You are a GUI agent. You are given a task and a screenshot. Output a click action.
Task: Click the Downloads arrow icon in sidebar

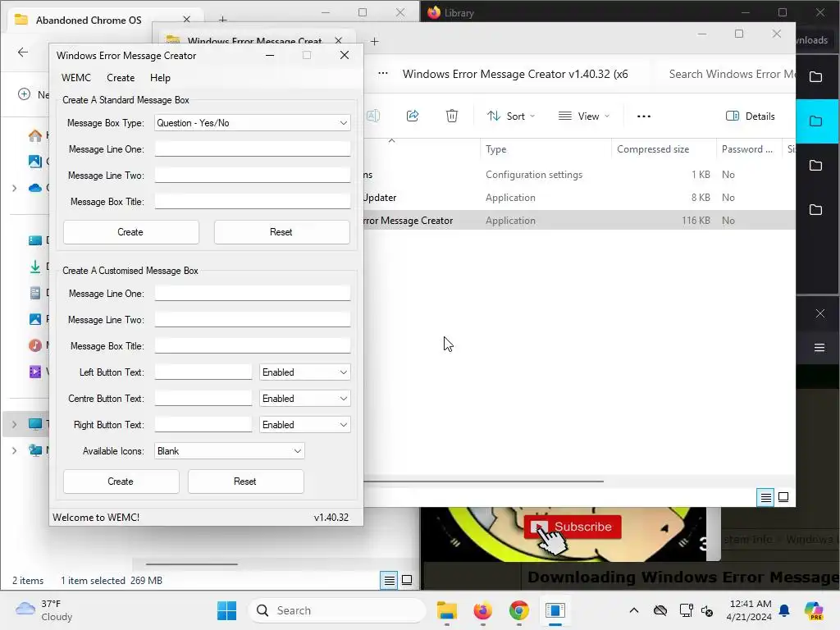(34, 267)
